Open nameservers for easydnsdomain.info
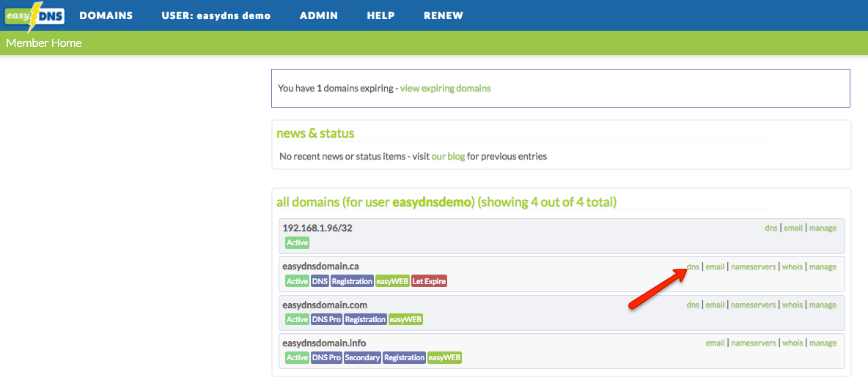Image resolution: width=868 pixels, height=391 pixels. pos(754,343)
